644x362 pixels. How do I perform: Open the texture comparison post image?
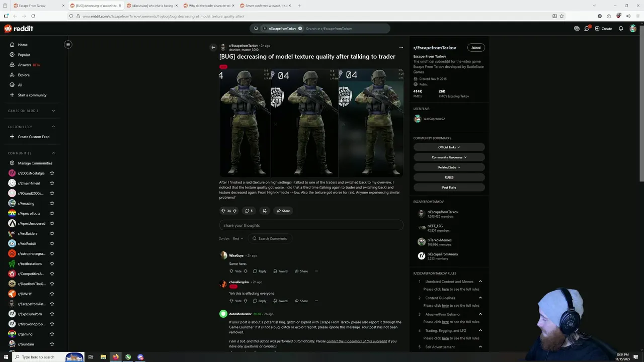(311, 123)
